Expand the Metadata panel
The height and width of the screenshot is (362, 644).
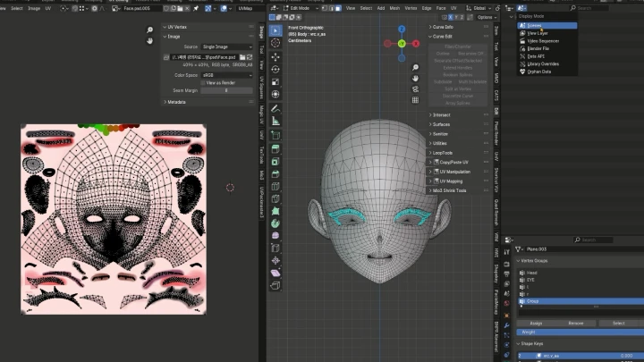[x=176, y=102]
